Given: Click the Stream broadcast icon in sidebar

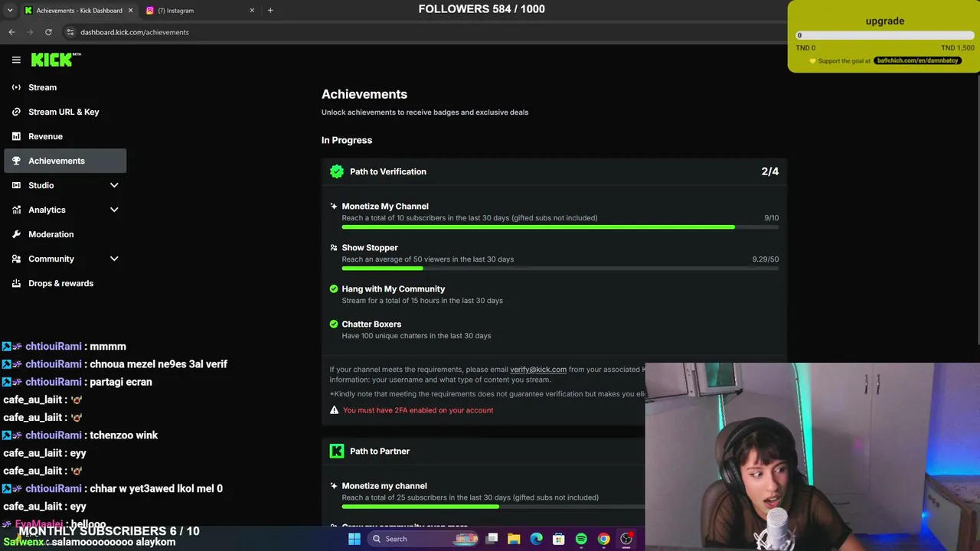Looking at the screenshot, I should click(x=16, y=87).
